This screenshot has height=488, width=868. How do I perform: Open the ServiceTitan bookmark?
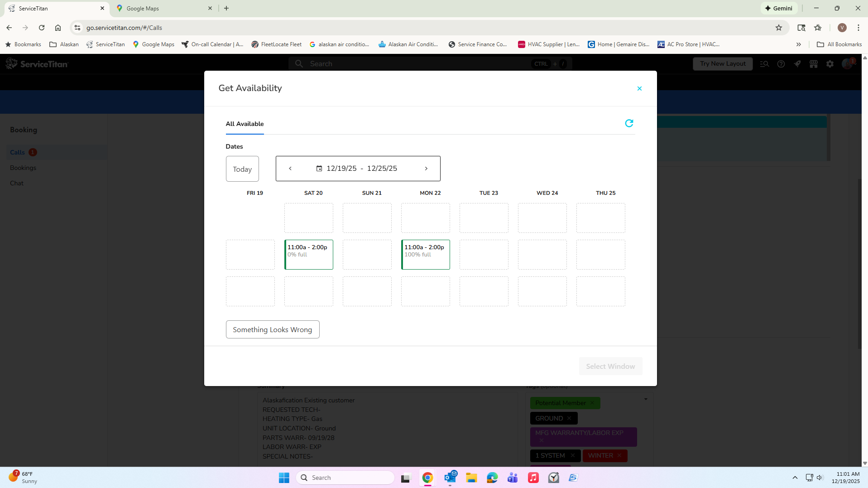[x=106, y=44]
